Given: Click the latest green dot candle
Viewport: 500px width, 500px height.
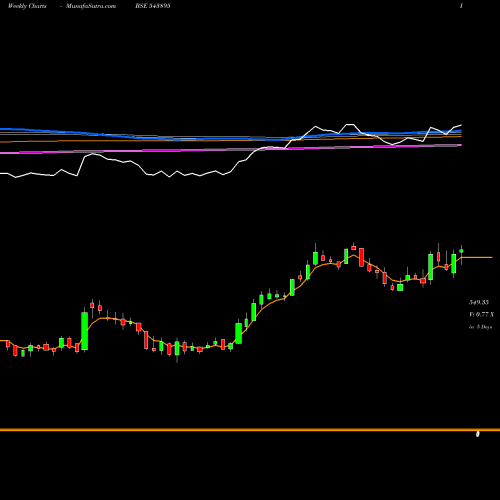Looking at the screenshot, I should (x=461, y=251).
